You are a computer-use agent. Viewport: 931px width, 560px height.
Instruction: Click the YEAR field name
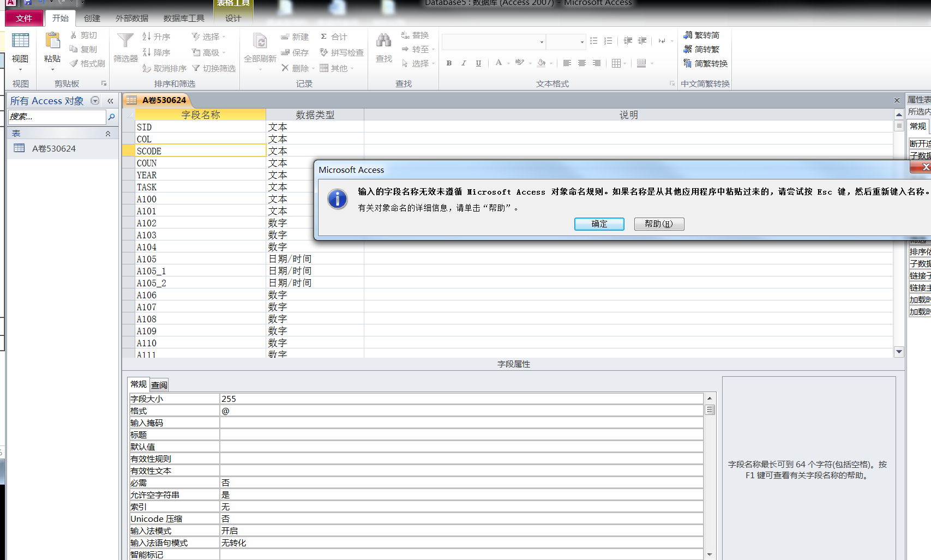147,175
